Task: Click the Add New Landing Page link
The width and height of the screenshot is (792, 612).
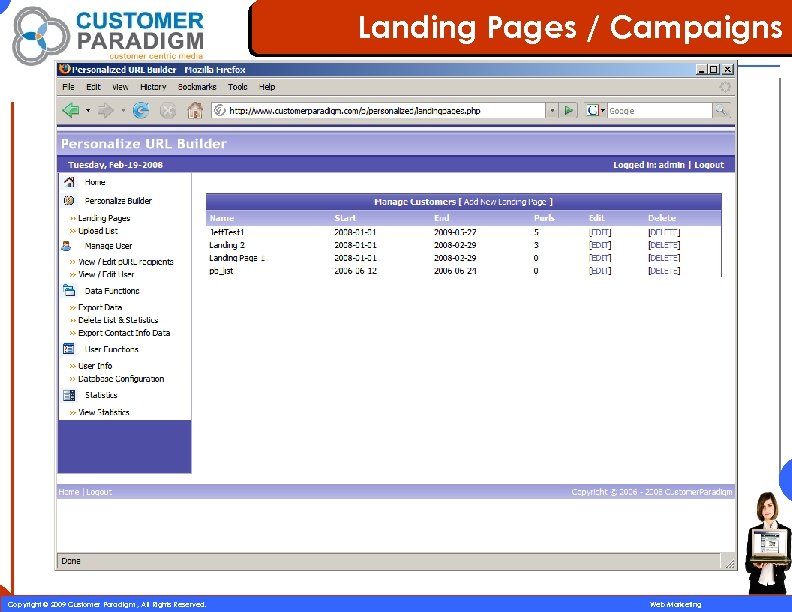Action: pyautogui.click(x=505, y=201)
